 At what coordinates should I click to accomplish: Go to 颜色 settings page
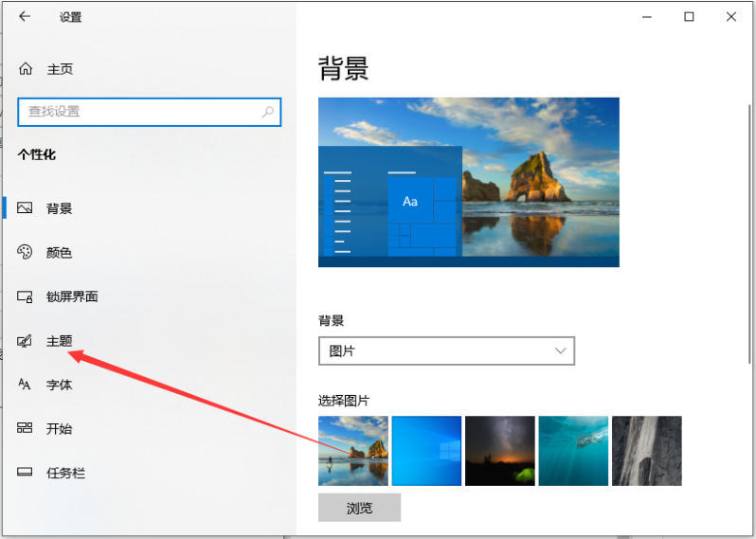[x=59, y=253]
